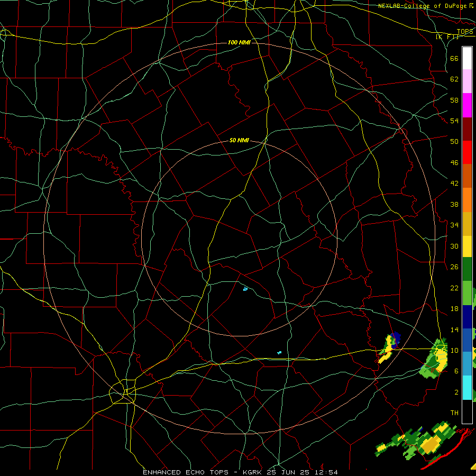The image size is (476, 476).
Task: Click the 18 legend scale value
Action: [454, 309]
